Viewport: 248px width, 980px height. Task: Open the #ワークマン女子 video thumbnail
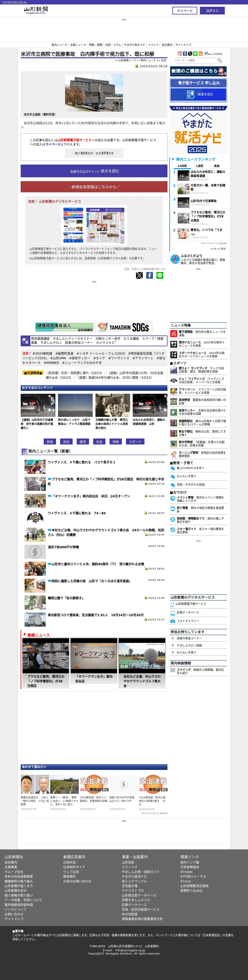point(94,655)
